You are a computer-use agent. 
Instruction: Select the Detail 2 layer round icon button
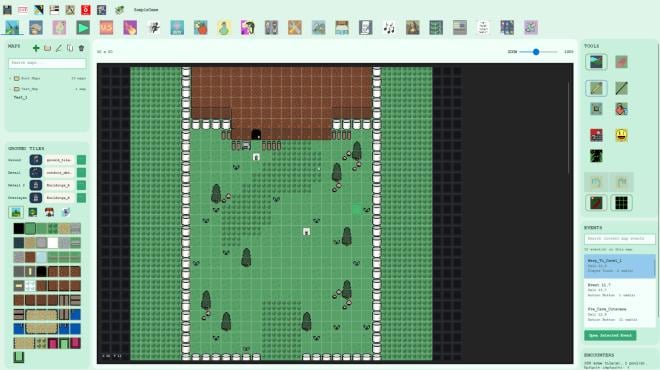pos(36,185)
